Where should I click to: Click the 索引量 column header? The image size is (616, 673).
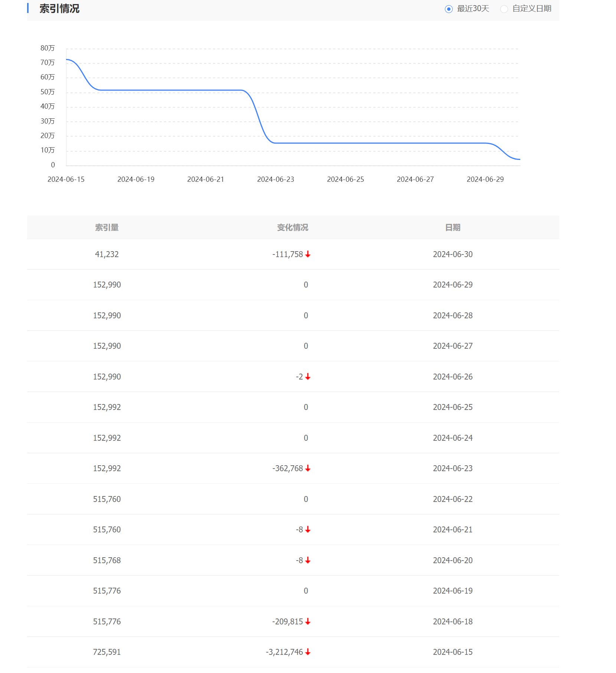[x=107, y=227]
